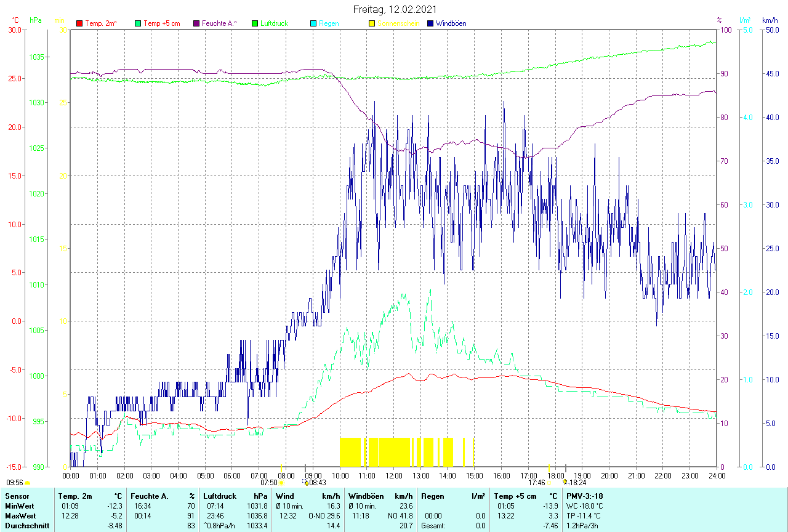Click the red Temp. 2m legend swatch
This screenshot has width=788, height=532.
79,23
